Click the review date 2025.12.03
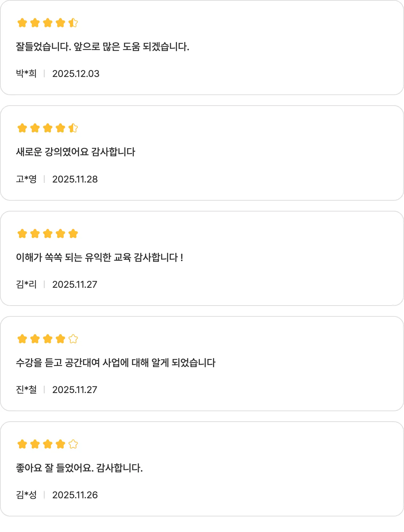Viewport: 404px width, 532px height. coord(76,74)
